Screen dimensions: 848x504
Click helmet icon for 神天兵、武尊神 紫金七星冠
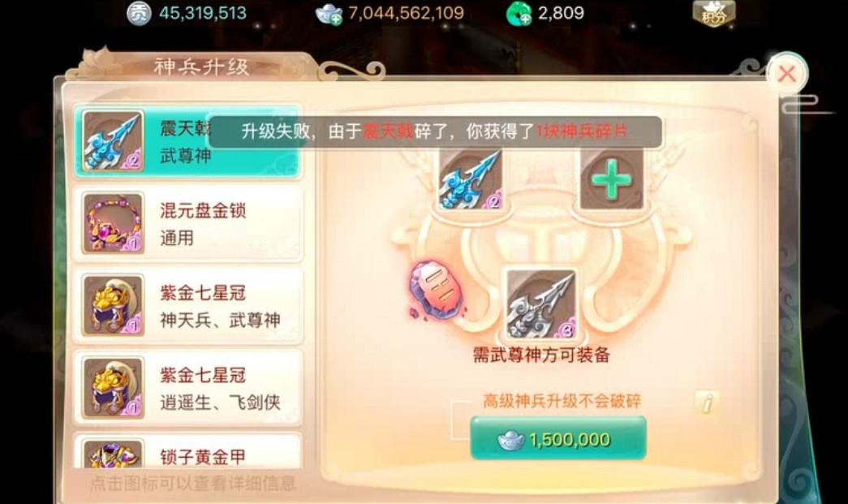click(113, 305)
